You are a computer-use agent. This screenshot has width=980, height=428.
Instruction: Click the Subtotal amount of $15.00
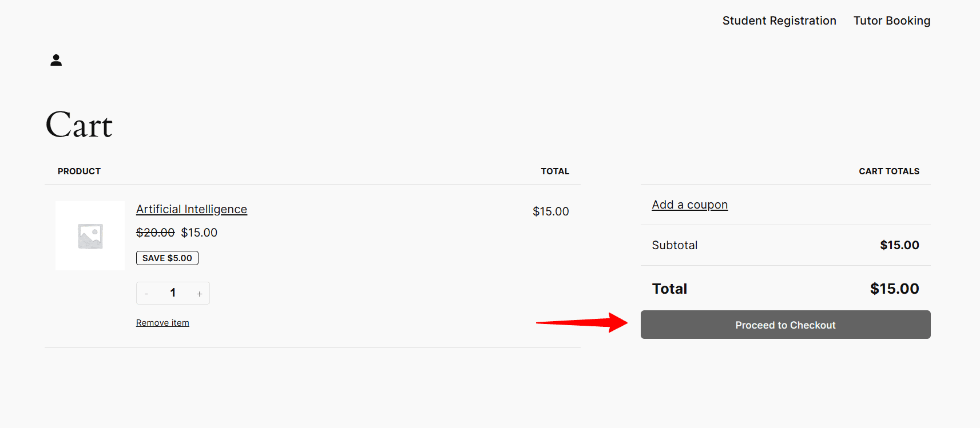[899, 245]
